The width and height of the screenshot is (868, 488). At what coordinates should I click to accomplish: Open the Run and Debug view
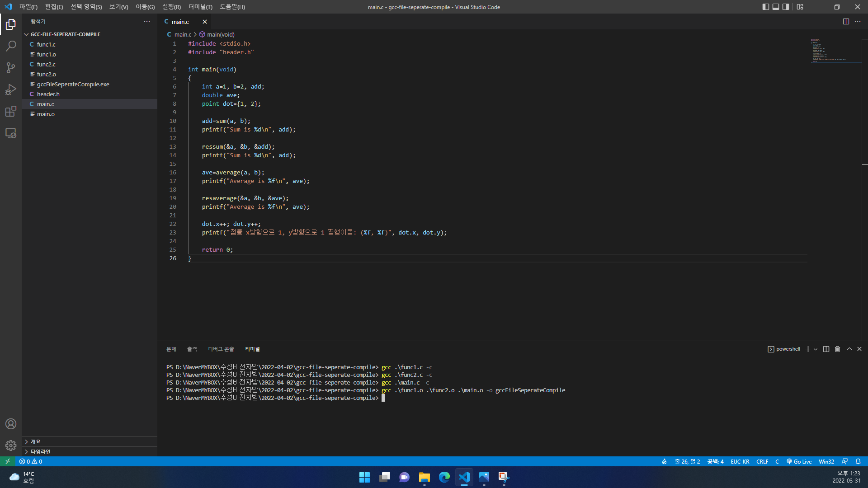pyautogui.click(x=11, y=89)
